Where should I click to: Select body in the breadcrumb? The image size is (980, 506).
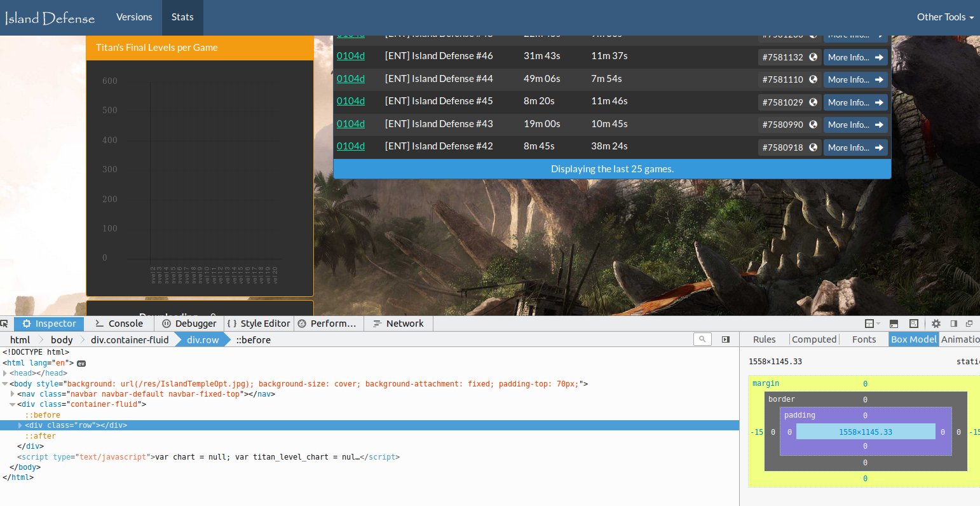[62, 339]
